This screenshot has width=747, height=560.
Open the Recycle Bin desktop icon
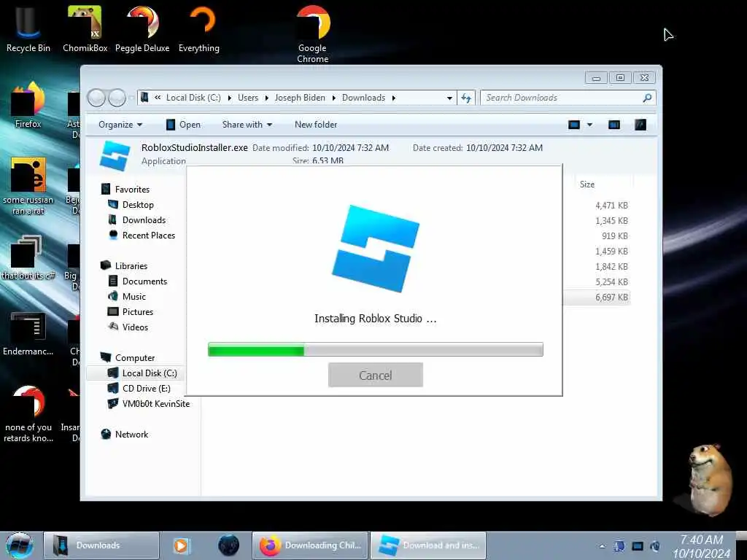click(28, 29)
